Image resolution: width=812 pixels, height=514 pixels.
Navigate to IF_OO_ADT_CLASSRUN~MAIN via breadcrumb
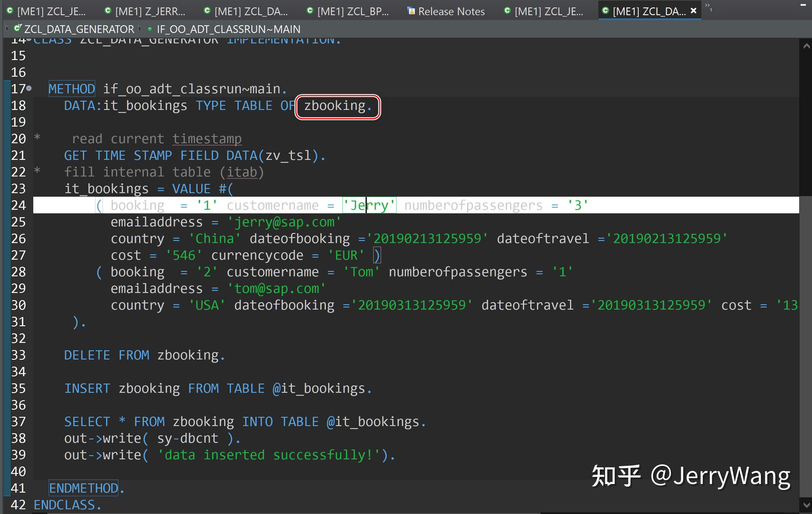coord(229,29)
